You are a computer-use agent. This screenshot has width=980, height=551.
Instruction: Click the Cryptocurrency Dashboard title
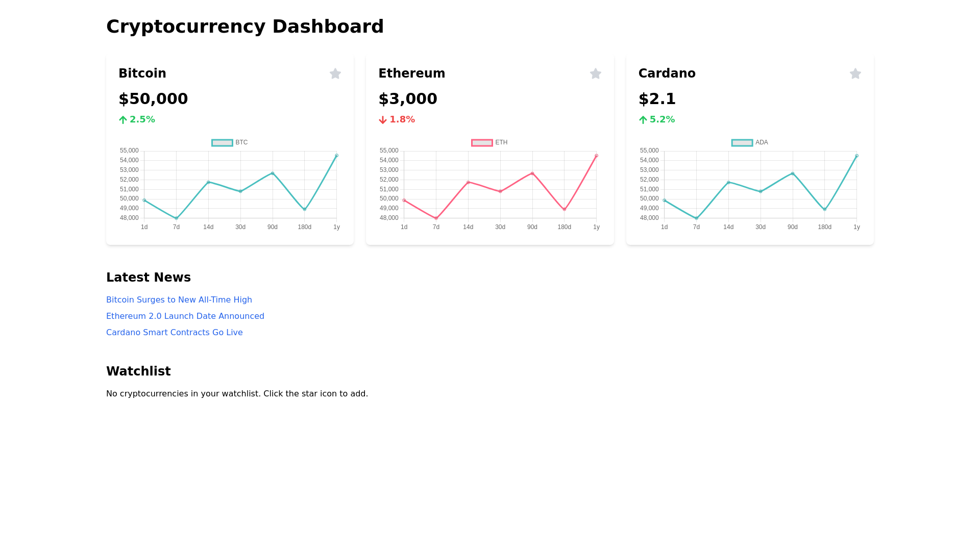(x=245, y=27)
